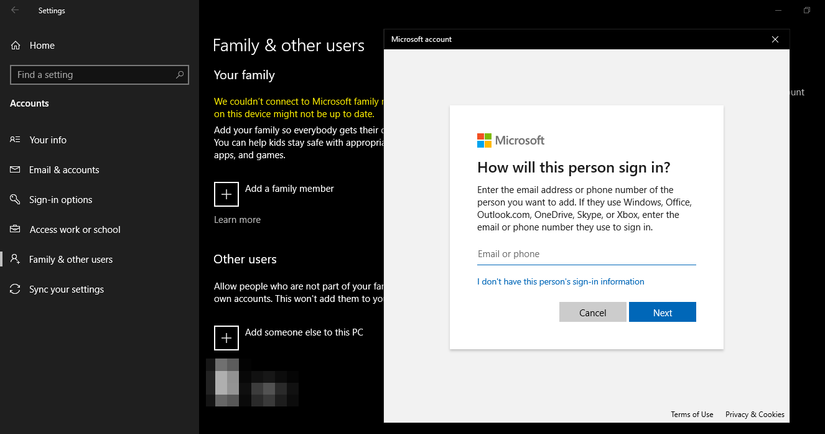Open the I don't have this person's sign-in information link
The image size is (825, 434).
(560, 281)
